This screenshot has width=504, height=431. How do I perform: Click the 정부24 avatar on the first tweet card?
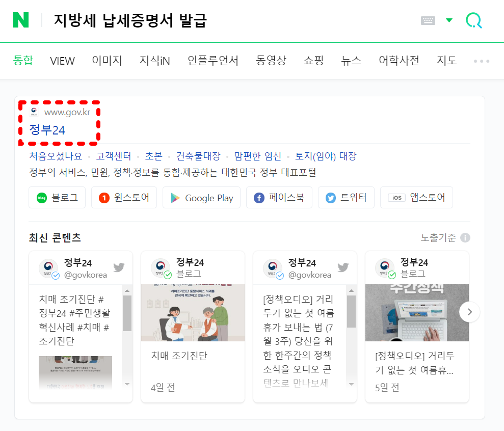pyautogui.click(x=48, y=268)
